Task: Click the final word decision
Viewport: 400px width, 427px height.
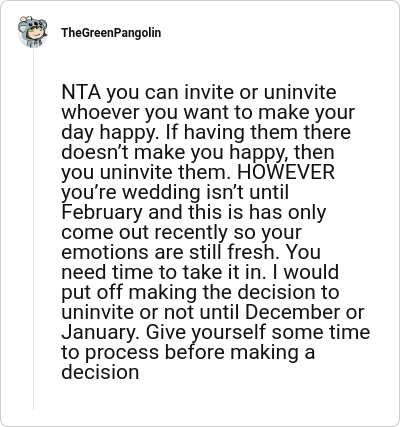Action: pos(100,372)
